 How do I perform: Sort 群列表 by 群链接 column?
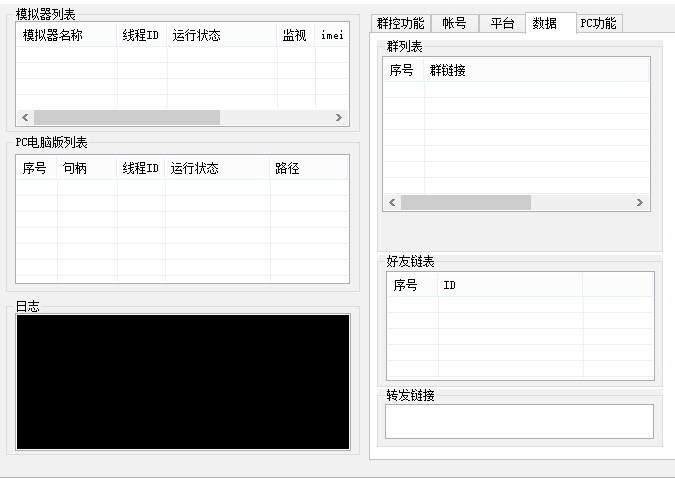click(x=536, y=70)
